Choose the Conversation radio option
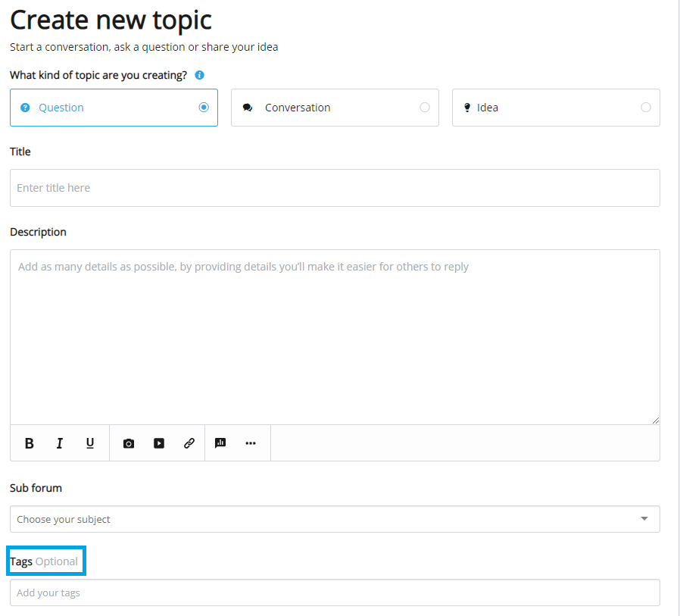680x616 pixels. pyautogui.click(x=425, y=107)
